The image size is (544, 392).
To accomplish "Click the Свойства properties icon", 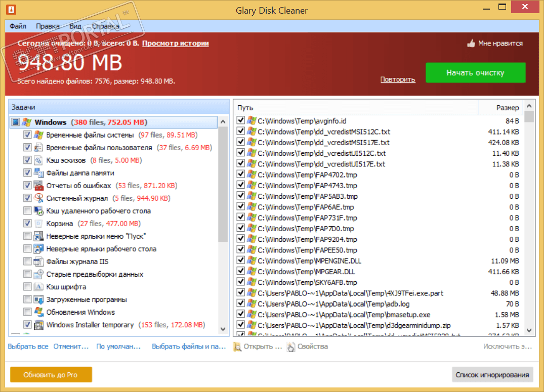I will [x=291, y=346].
